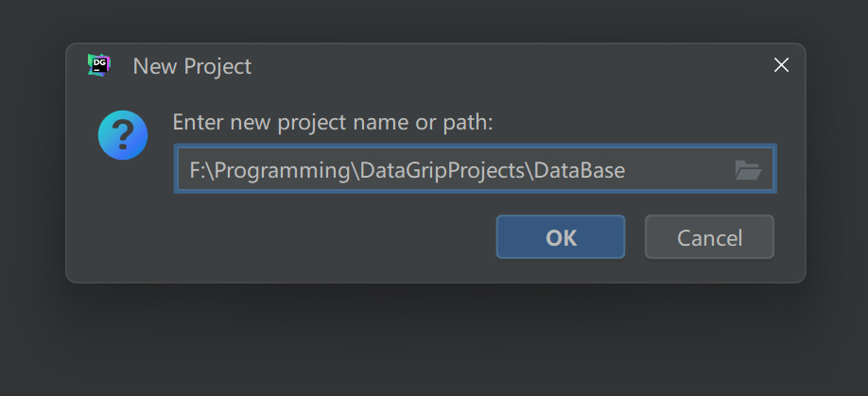Focus the project name or path field
The image size is (868, 396).
pyautogui.click(x=454, y=170)
